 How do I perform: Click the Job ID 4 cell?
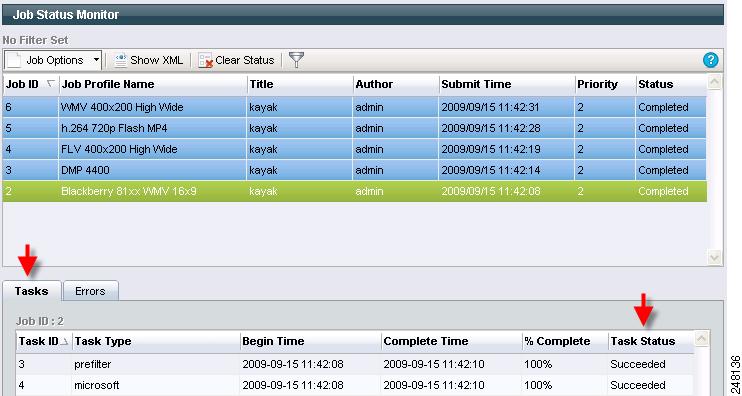pos(30,150)
